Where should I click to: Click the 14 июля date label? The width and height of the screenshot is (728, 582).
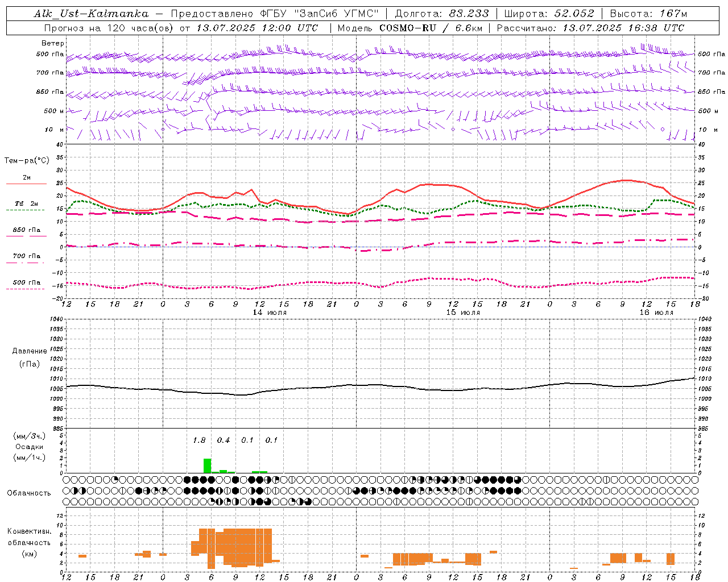tap(270, 313)
